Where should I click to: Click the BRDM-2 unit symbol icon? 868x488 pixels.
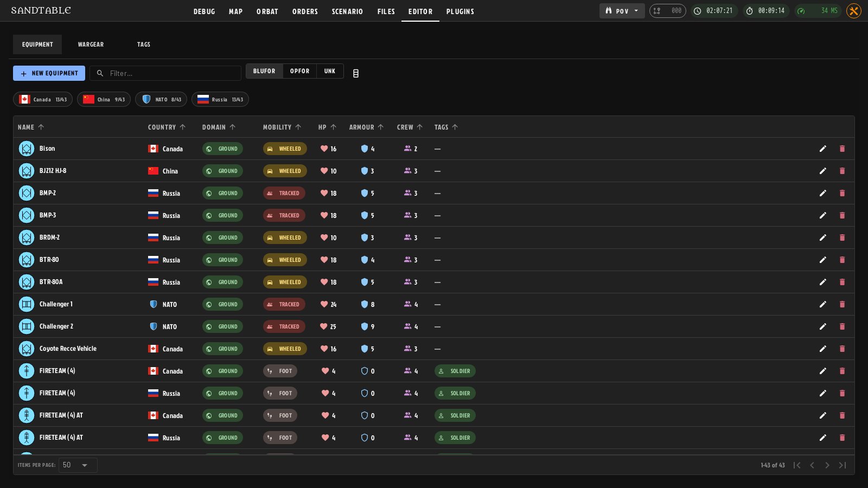point(27,237)
